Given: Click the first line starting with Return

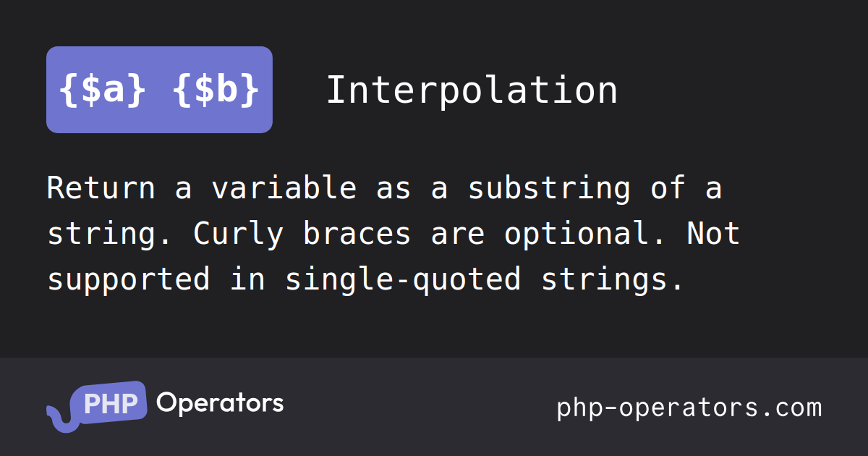Looking at the screenshot, I should pyautogui.click(x=384, y=188).
